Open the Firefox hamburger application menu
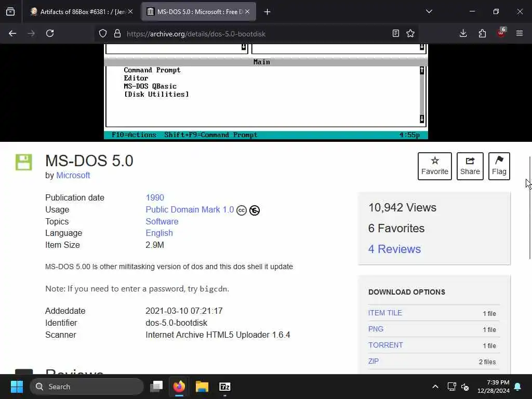Screen dimensions: 532x399 (x=520, y=33)
